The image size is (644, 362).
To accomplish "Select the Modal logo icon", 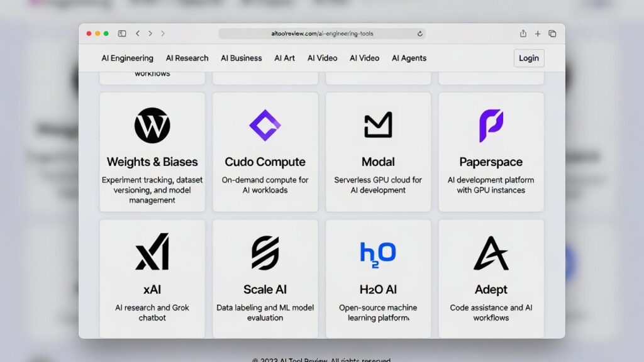I will (378, 125).
